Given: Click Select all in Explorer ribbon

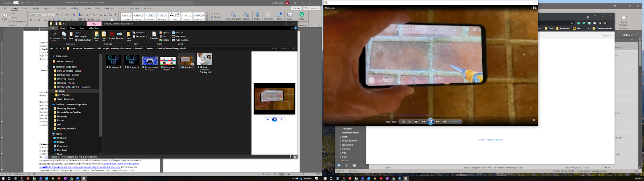Looking at the screenshot, I should [178, 33].
